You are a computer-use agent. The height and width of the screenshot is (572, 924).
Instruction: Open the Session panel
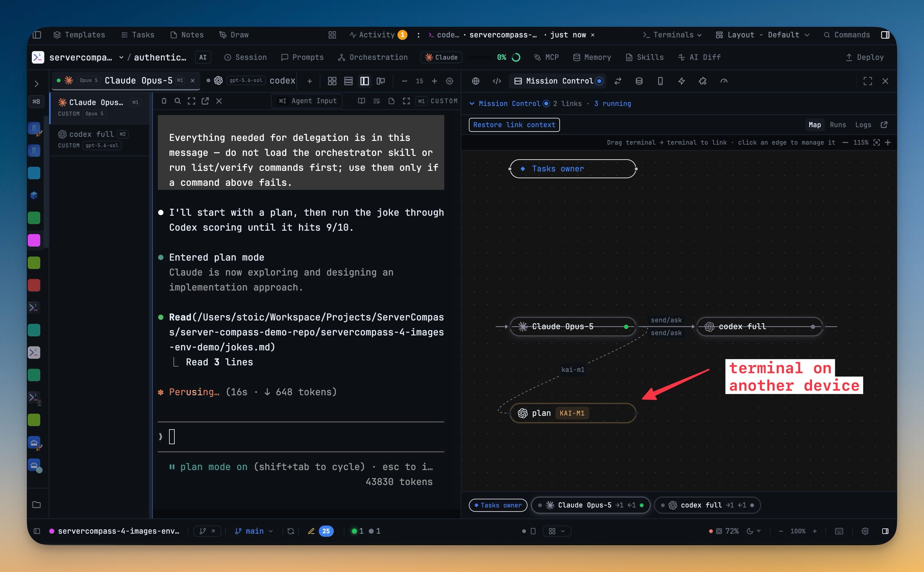[x=245, y=57]
